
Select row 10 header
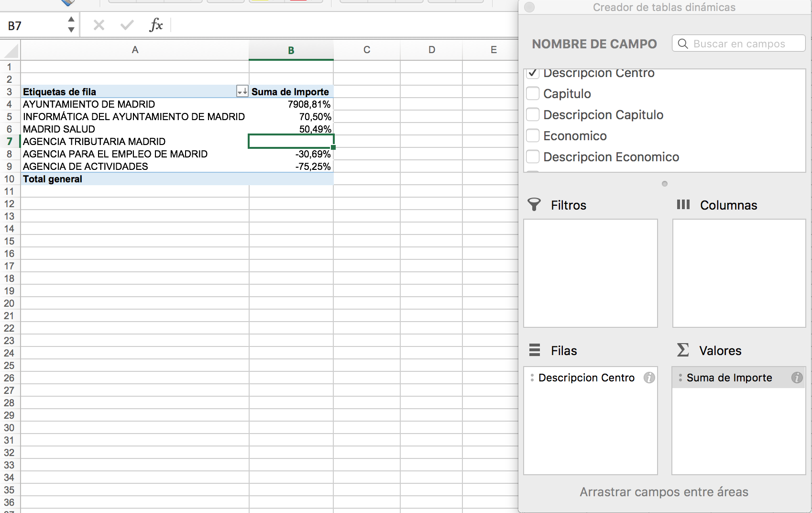pos(10,179)
